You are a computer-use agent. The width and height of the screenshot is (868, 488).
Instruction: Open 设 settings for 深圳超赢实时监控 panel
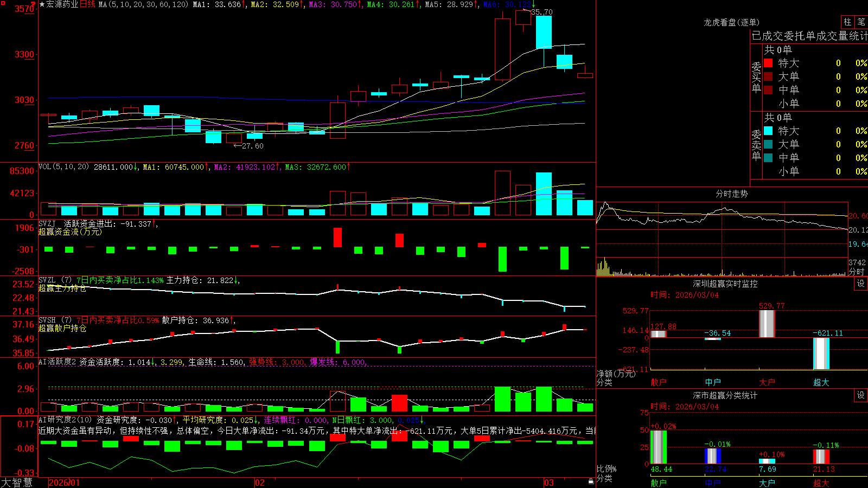click(861, 284)
